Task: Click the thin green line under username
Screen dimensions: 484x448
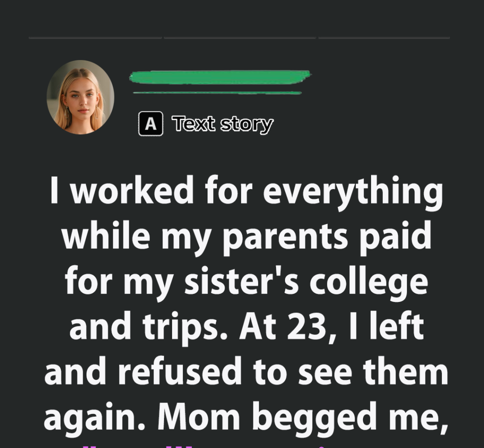Action: 217,93
